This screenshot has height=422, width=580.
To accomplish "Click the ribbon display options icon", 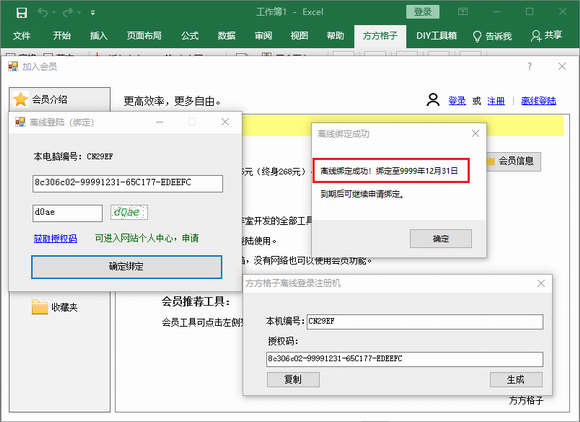I will [463, 12].
